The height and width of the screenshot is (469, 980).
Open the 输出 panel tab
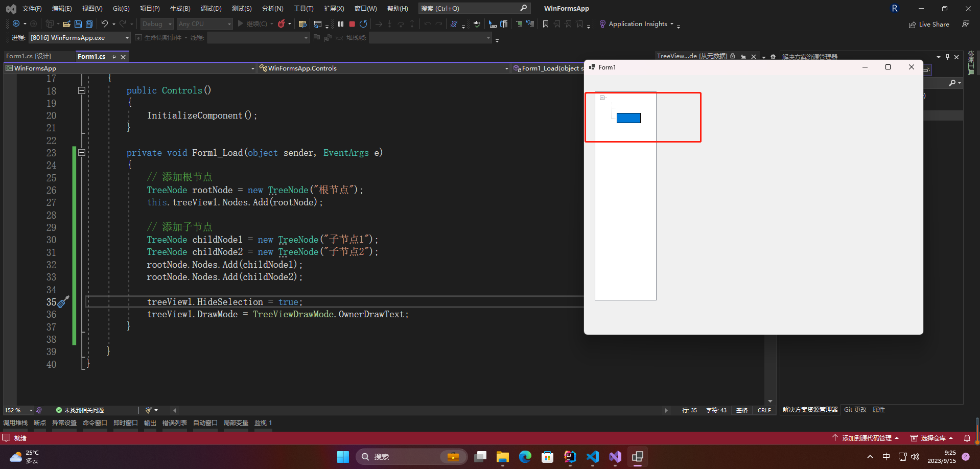(150, 423)
